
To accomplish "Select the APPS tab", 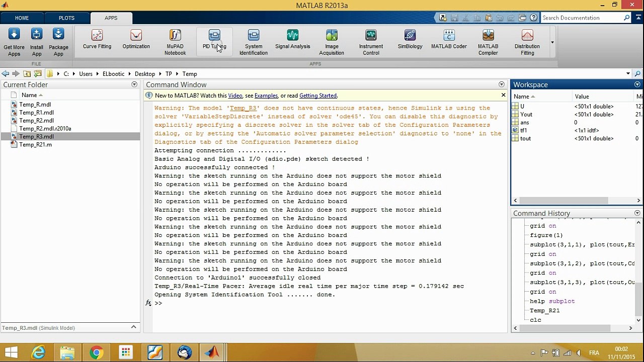I will (x=111, y=18).
